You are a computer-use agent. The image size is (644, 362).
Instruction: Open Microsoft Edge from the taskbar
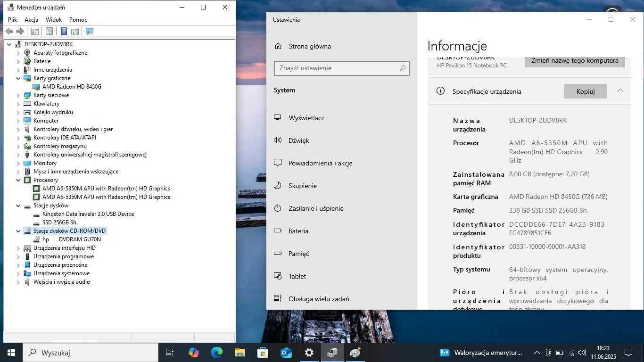coord(216,353)
